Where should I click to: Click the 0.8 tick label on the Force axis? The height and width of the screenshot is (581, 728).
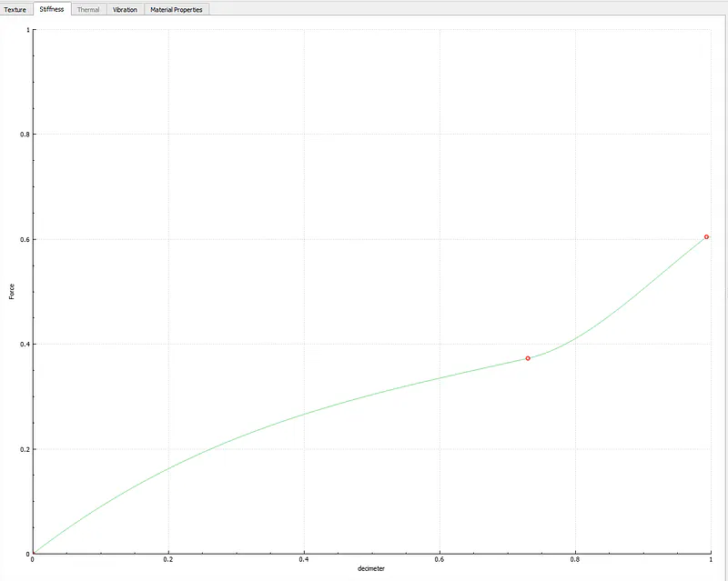coord(25,135)
